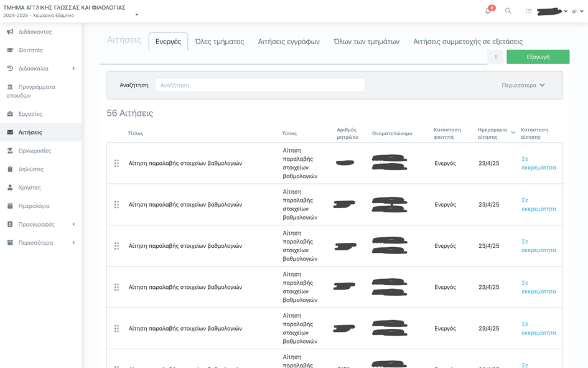
Task: Click first row title 'Αίτηση παραλαβής στοιχείων βαθμολογιών'
Action: pos(185,163)
